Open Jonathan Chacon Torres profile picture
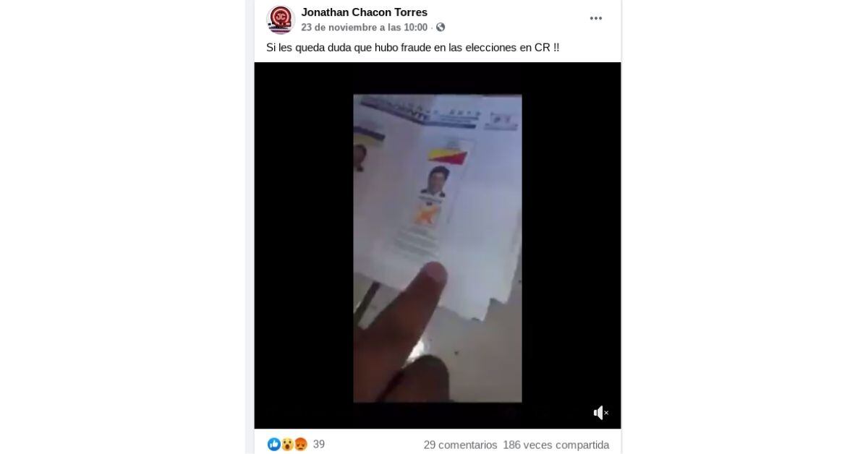 pos(280,20)
